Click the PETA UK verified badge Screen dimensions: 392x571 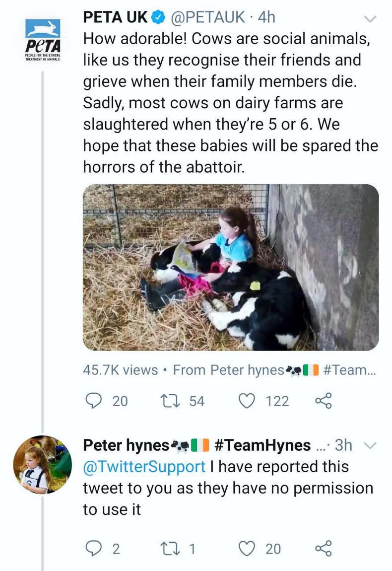point(158,17)
